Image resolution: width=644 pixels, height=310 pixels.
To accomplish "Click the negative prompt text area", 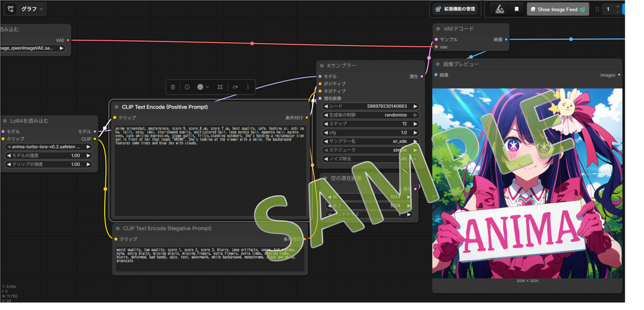I will tap(210, 259).
